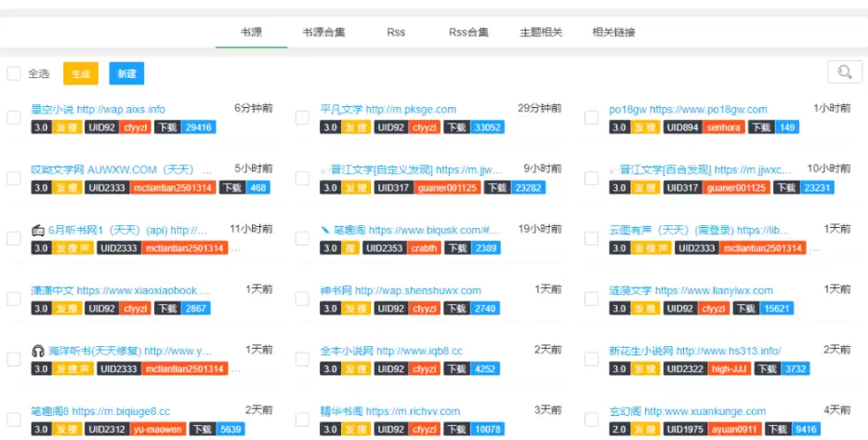Open the Rss合集 tab
The height and width of the screenshot is (440, 868).
pyautogui.click(x=468, y=33)
